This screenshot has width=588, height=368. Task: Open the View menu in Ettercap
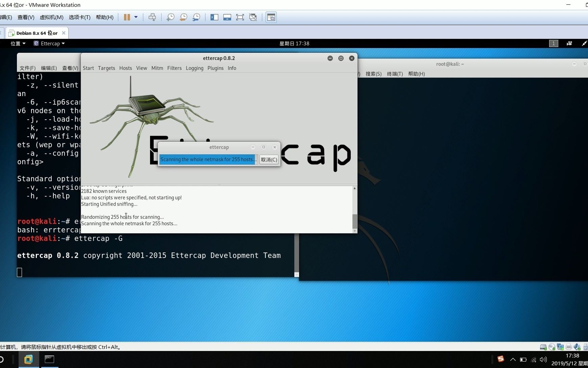click(142, 68)
